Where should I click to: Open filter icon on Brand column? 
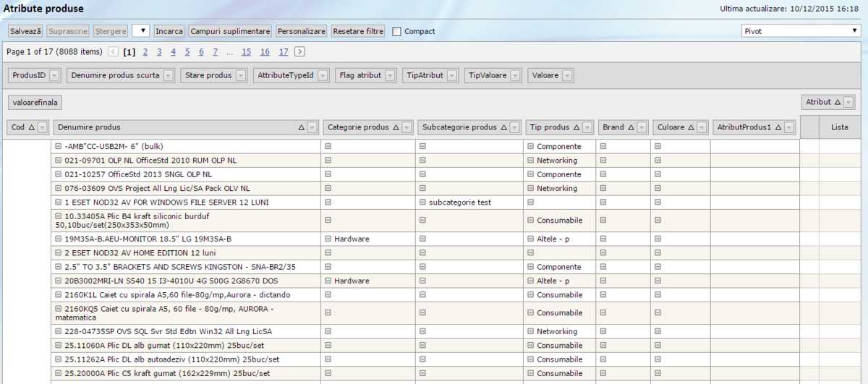[643, 127]
